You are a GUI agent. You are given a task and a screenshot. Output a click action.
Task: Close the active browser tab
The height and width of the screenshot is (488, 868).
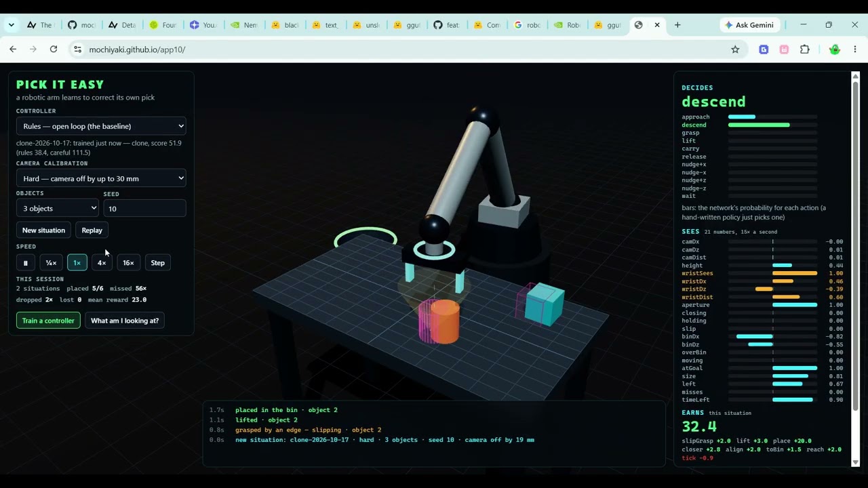[x=656, y=25]
